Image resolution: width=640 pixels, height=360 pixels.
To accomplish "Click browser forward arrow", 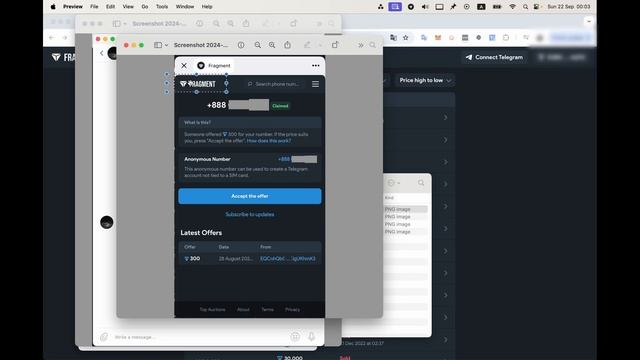I will [65, 38].
